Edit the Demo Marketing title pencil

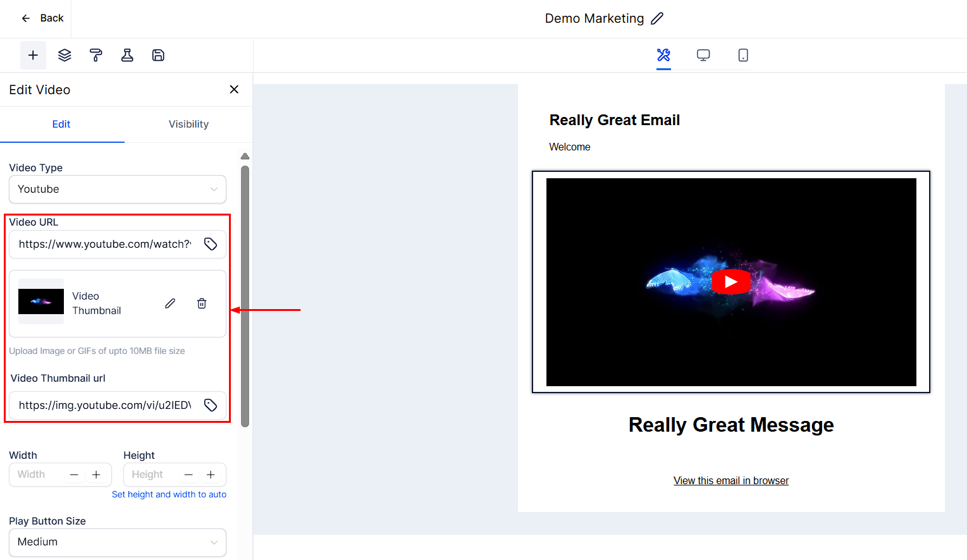[657, 18]
